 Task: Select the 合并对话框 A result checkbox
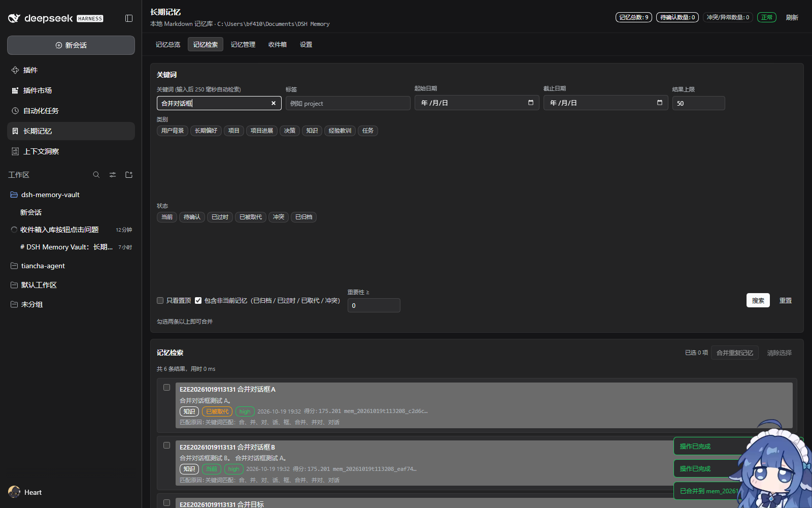(x=166, y=388)
